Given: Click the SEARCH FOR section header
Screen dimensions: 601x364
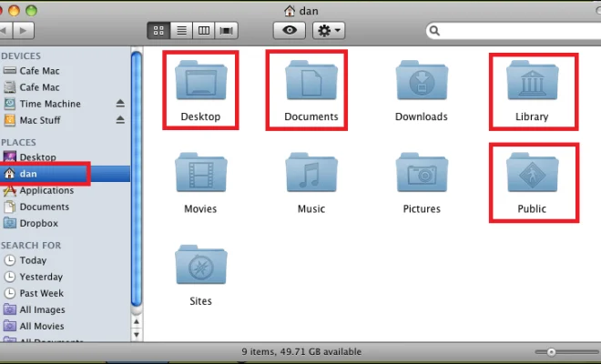Looking at the screenshot, I should point(31,245).
